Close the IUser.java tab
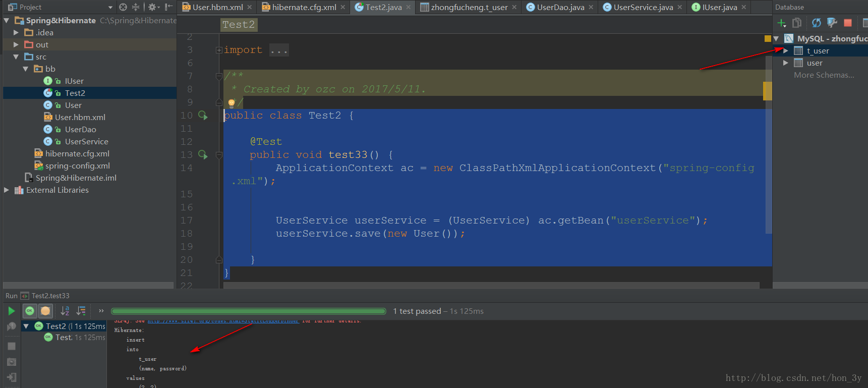Viewport: 868px width, 388px height. 744,7
